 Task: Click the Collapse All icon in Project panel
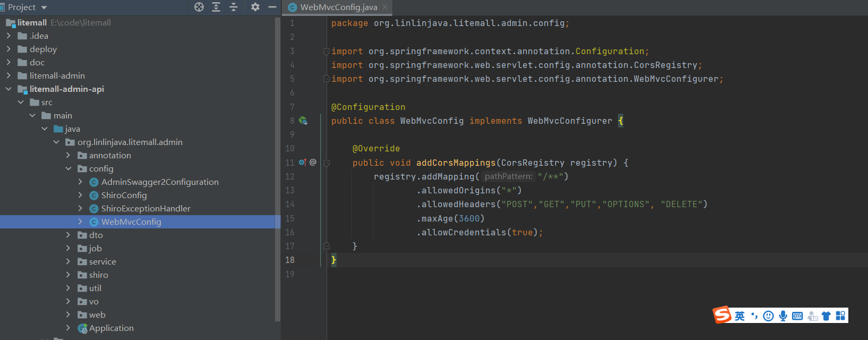click(234, 7)
